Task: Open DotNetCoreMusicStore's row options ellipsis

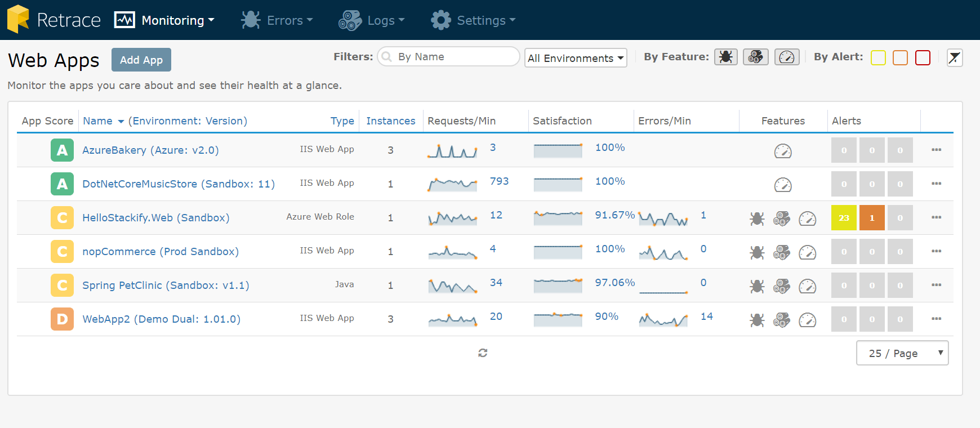Action: (937, 184)
